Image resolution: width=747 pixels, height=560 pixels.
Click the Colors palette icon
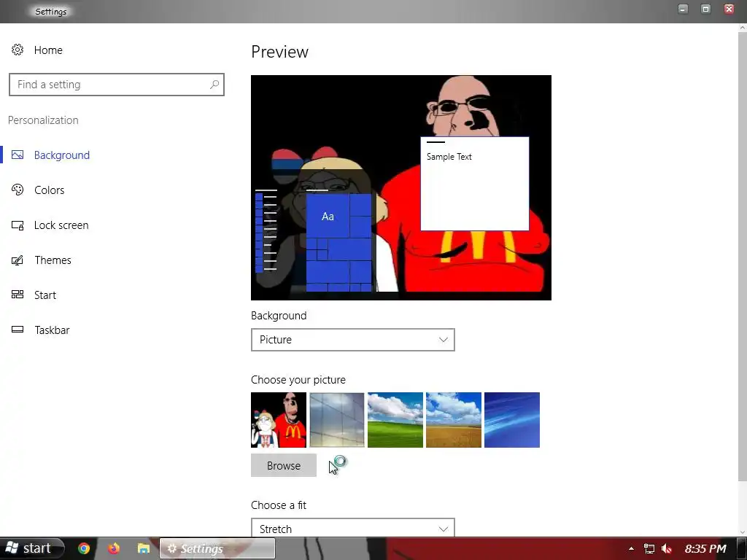pyautogui.click(x=18, y=190)
